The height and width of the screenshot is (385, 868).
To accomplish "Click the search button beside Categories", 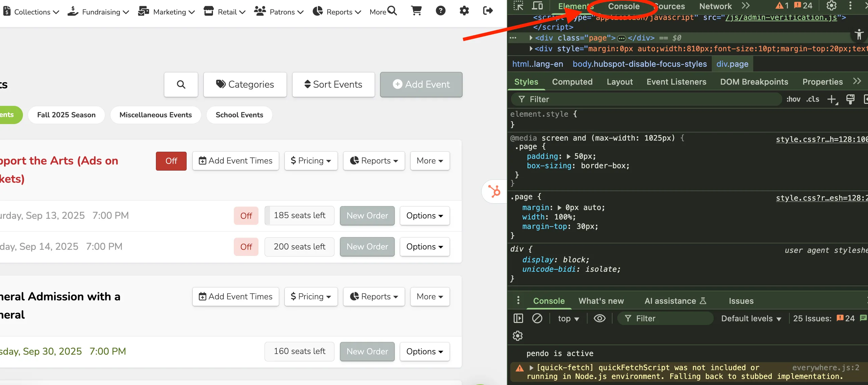I will pyautogui.click(x=181, y=84).
